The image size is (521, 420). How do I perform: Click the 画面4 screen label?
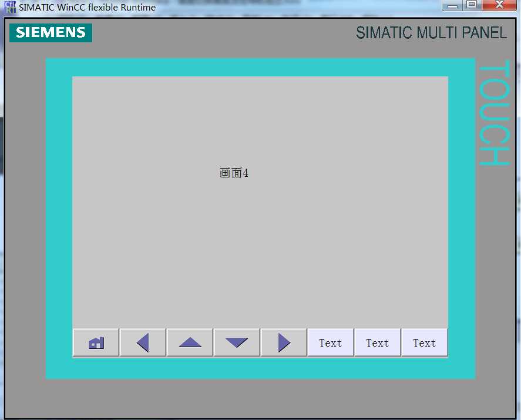click(x=234, y=173)
